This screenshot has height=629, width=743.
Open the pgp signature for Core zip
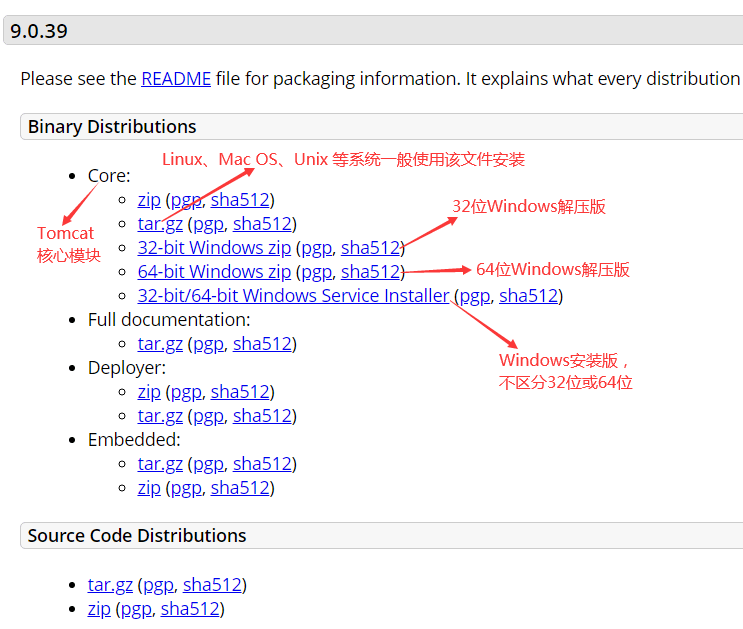pyautogui.click(x=186, y=200)
